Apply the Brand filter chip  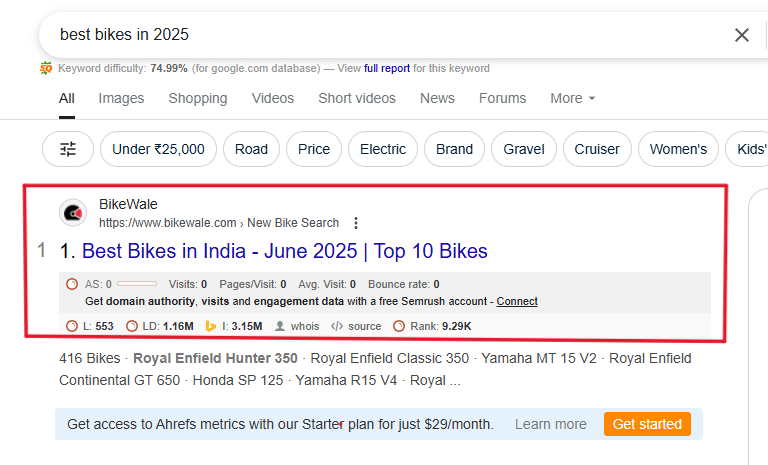[x=455, y=149]
